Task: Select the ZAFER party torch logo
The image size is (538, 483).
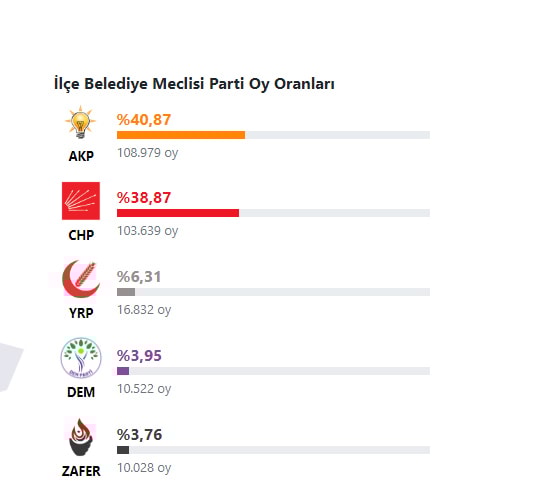Action: [x=81, y=437]
